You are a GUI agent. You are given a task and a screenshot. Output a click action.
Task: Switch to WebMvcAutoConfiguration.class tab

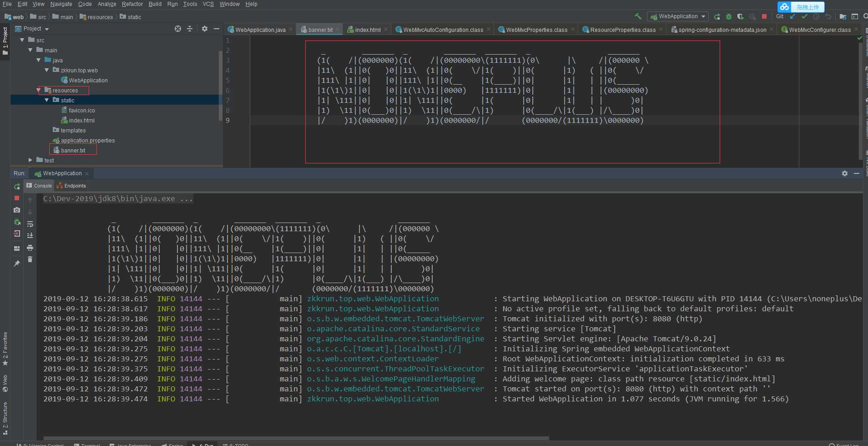click(443, 30)
